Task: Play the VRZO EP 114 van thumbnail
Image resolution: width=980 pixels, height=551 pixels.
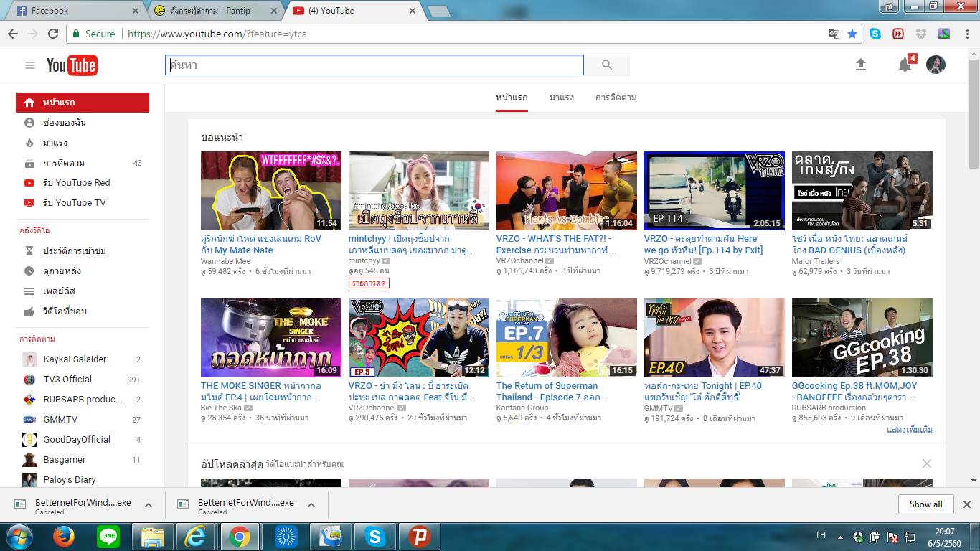Action: coord(715,191)
